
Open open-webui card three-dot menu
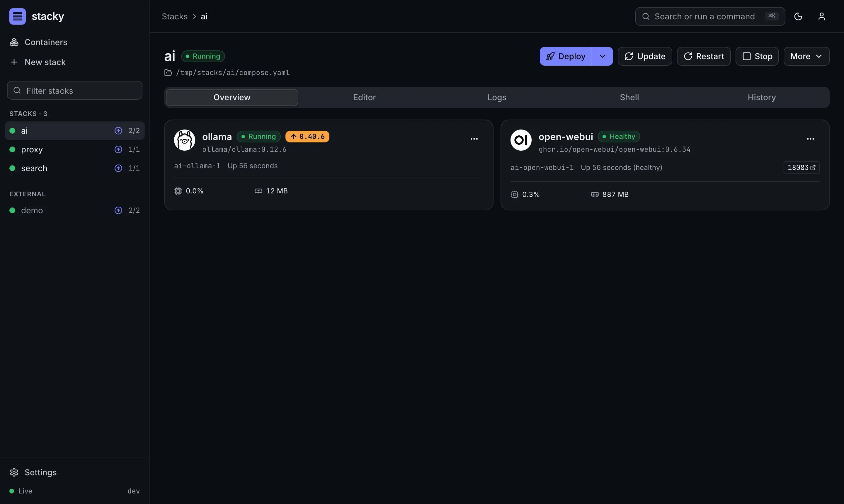point(811,139)
